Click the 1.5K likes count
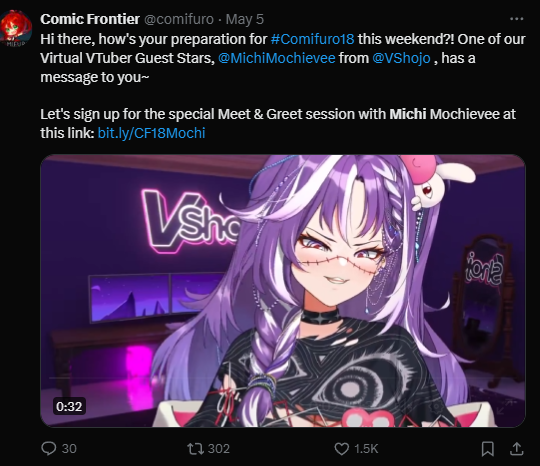This screenshot has width=540, height=466. (366, 449)
